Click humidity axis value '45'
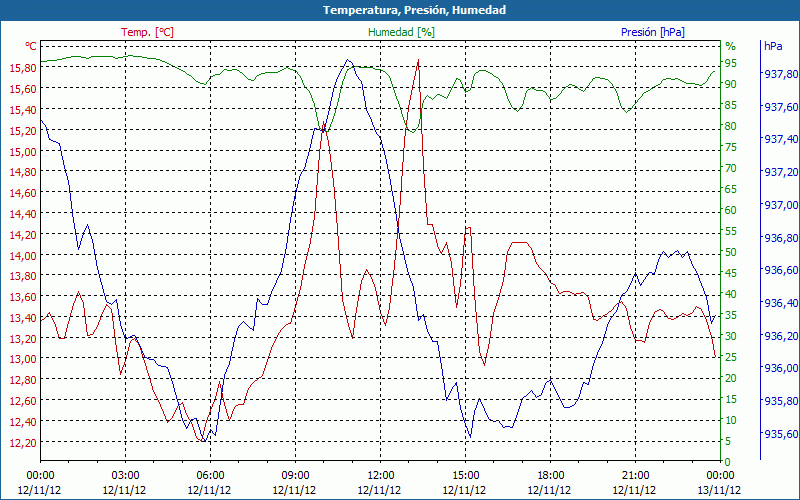 [731, 273]
